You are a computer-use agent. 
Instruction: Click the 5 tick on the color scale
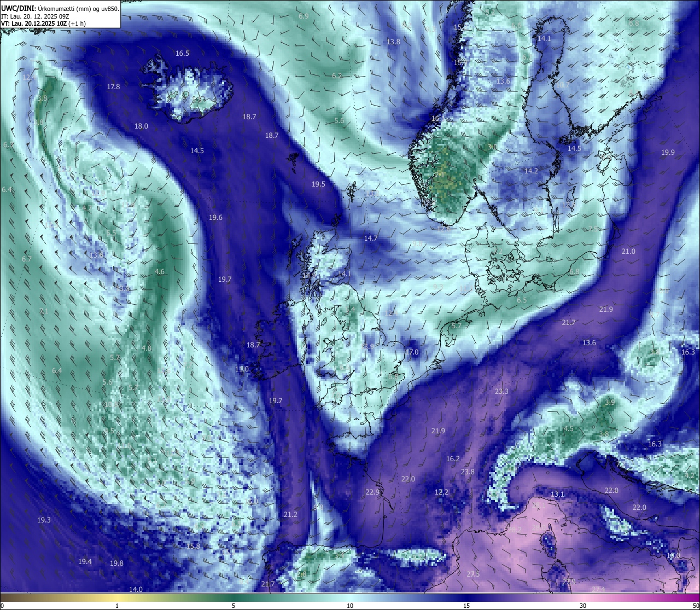coord(234,606)
